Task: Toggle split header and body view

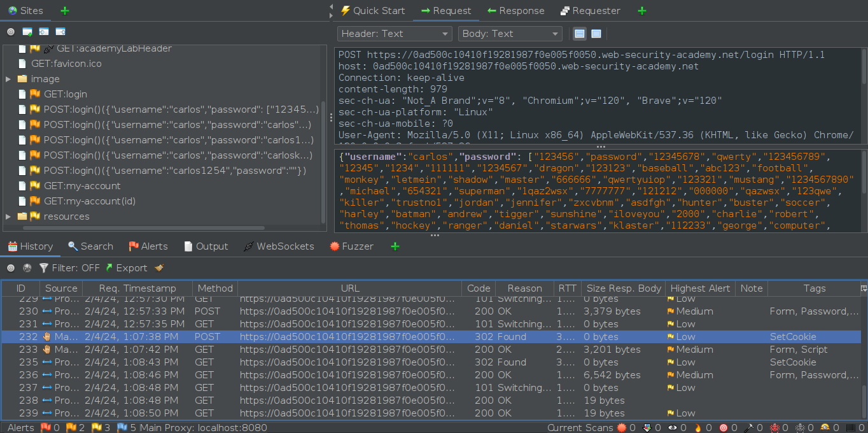Action: pyautogui.click(x=580, y=34)
